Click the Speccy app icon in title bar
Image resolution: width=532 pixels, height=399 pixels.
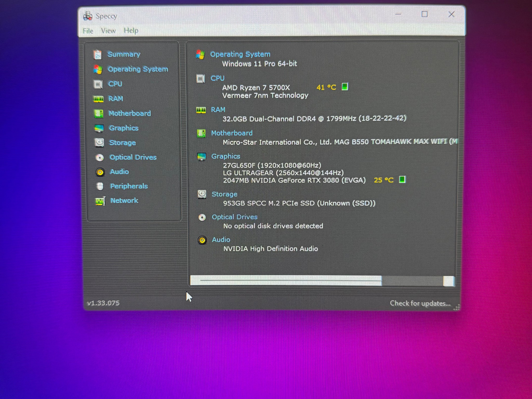coord(88,16)
